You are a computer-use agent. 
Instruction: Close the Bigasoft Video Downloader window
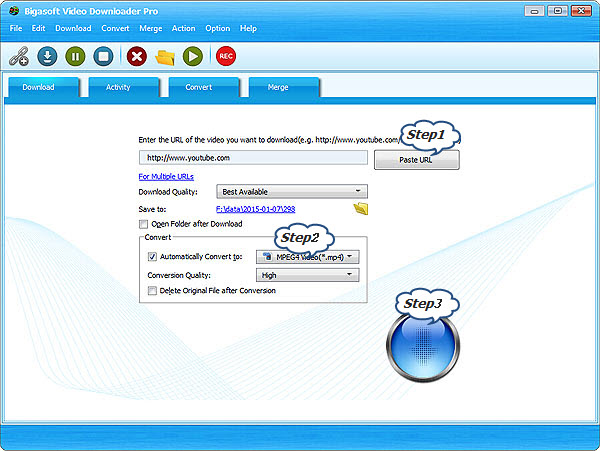pos(581,11)
